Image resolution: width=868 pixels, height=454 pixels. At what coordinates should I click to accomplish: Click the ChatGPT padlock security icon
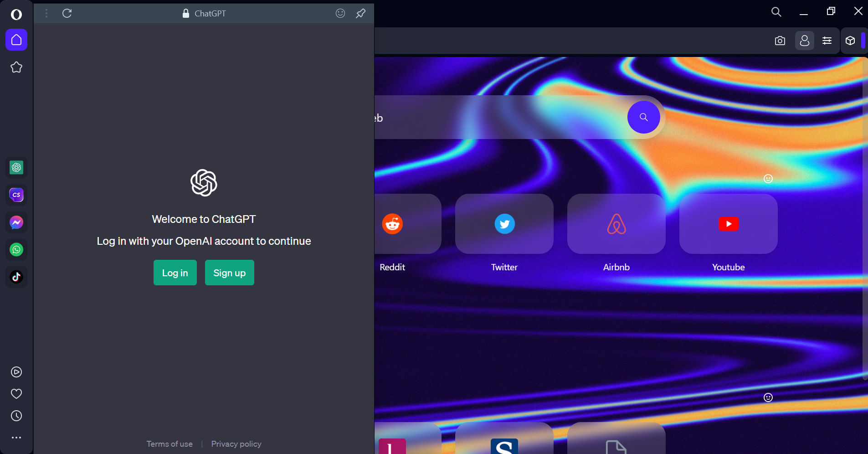[185, 13]
